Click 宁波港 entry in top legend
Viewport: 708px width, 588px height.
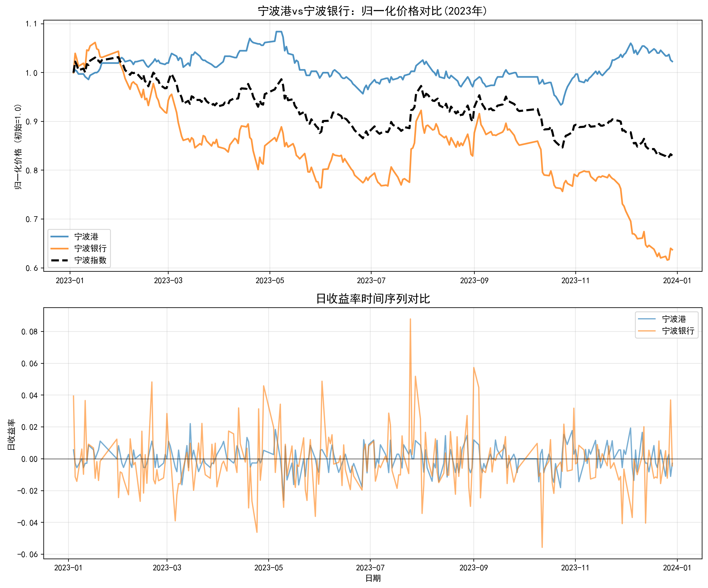[x=86, y=237]
